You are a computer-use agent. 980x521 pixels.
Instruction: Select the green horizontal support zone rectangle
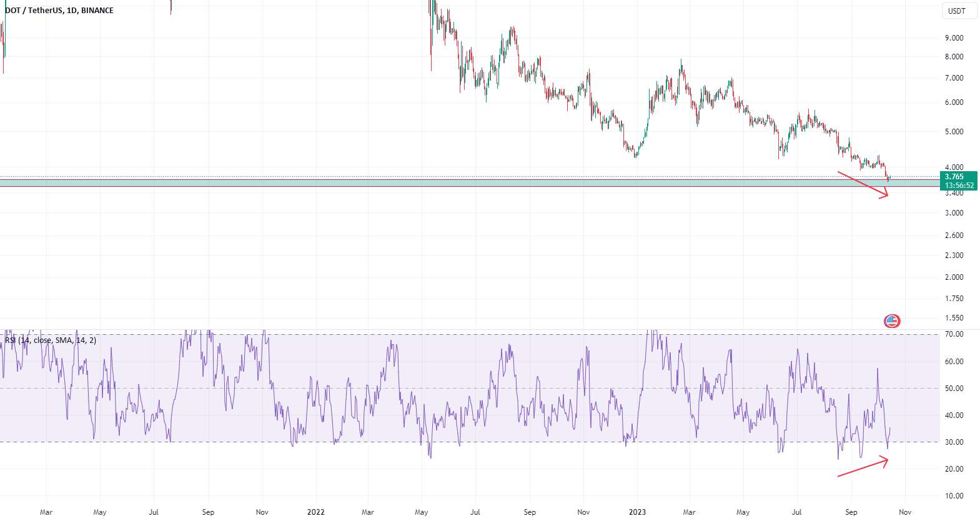point(468,183)
